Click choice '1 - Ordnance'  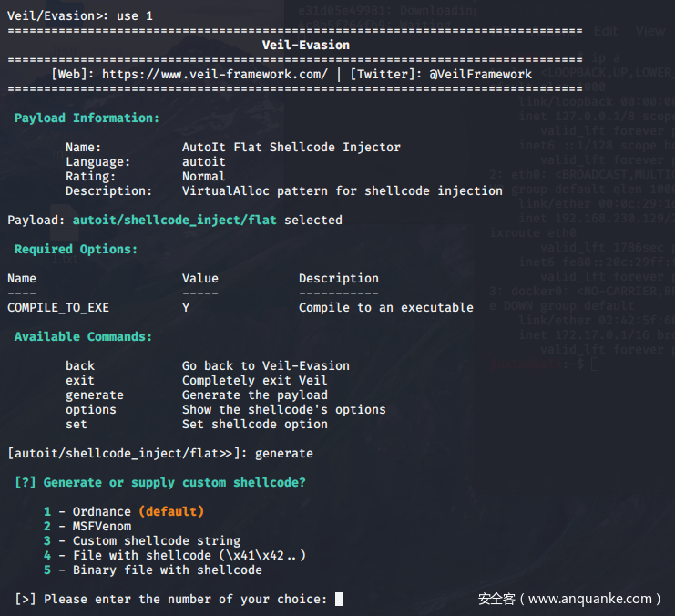87,512
